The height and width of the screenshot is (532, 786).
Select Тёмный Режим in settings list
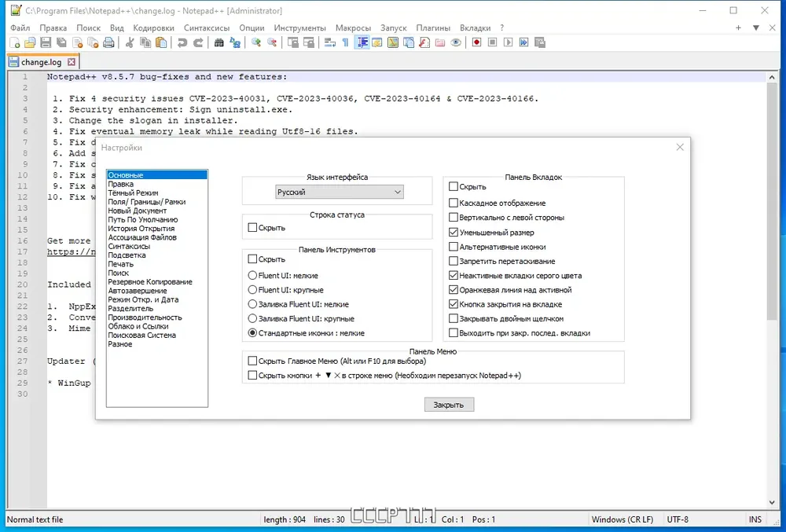[133, 193]
